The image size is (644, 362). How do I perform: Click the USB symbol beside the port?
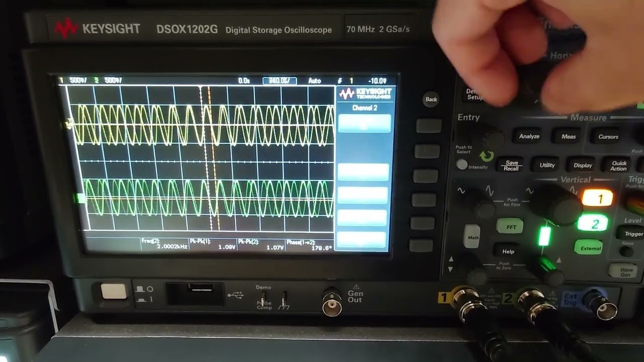point(235,295)
